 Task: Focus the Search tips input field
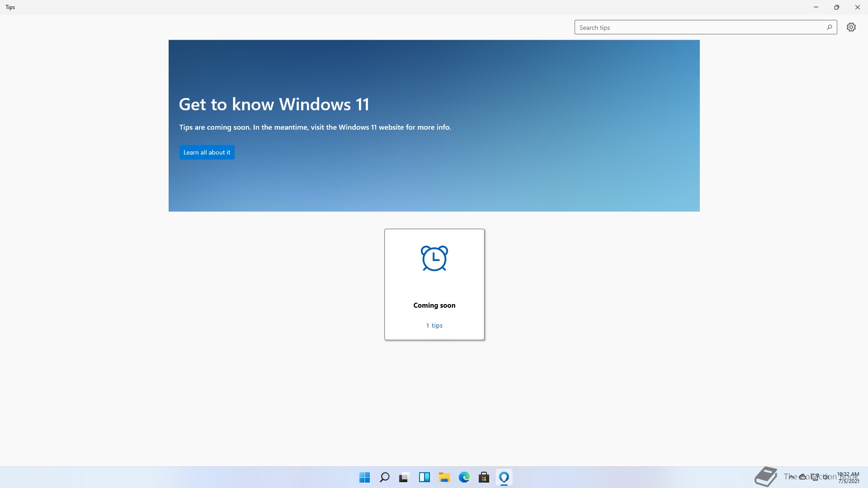coord(705,27)
